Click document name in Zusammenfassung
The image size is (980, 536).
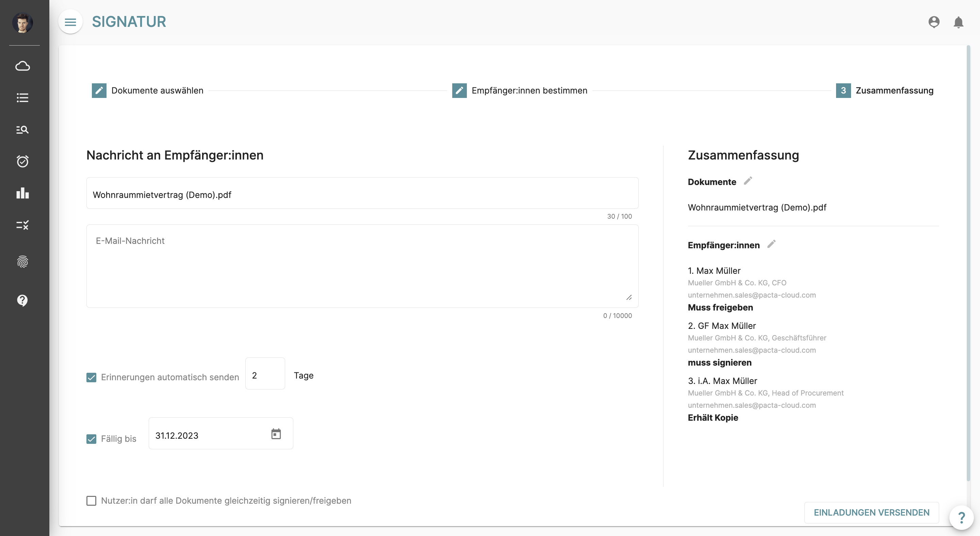point(757,207)
